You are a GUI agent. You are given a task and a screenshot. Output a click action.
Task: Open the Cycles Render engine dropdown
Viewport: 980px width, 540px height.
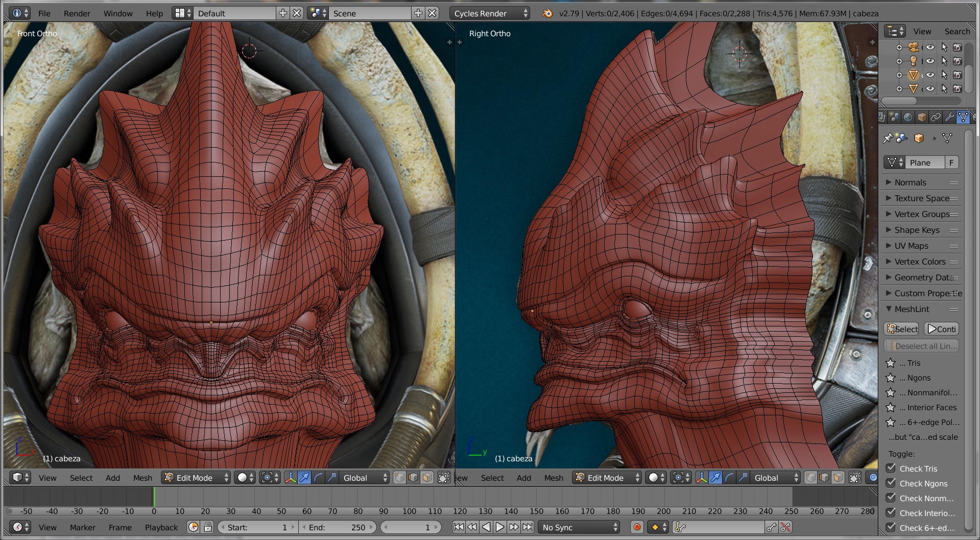tap(490, 13)
